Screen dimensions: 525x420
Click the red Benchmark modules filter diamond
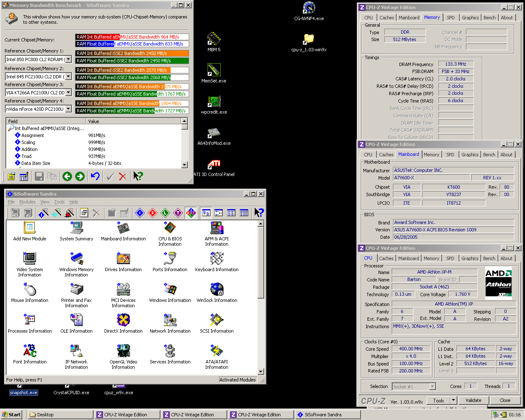pyautogui.click(x=153, y=212)
